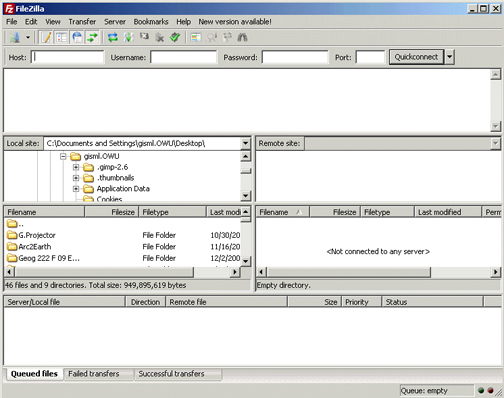
Task: Open the directory listing filters dialog
Action: [196, 37]
